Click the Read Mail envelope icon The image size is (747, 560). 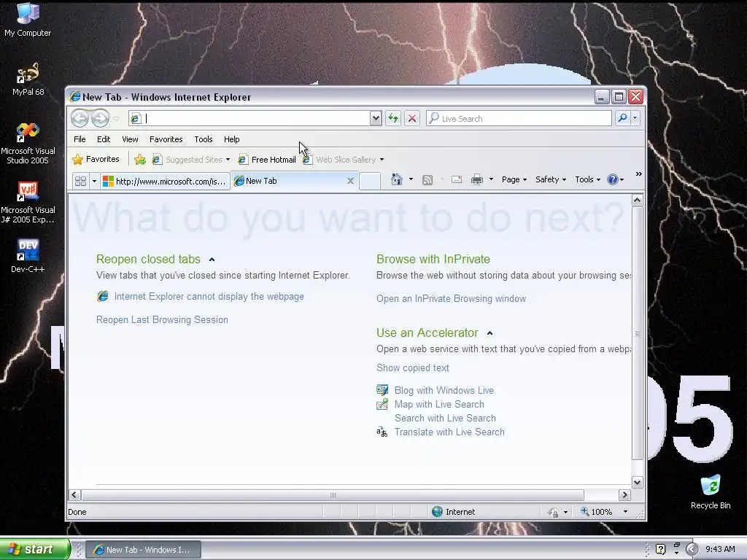click(457, 179)
